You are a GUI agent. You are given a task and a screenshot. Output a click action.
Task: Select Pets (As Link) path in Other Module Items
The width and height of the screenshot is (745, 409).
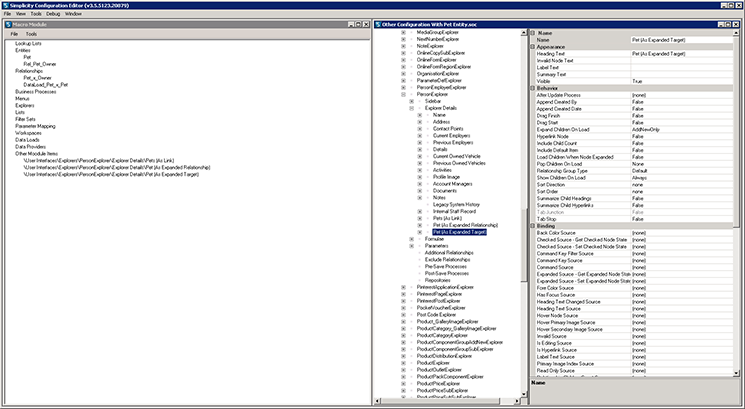click(99, 161)
